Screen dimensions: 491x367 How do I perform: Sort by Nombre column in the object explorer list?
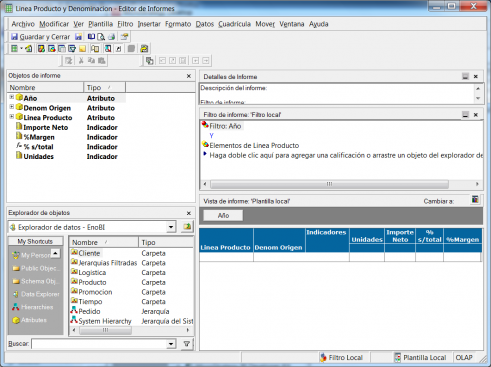point(103,242)
